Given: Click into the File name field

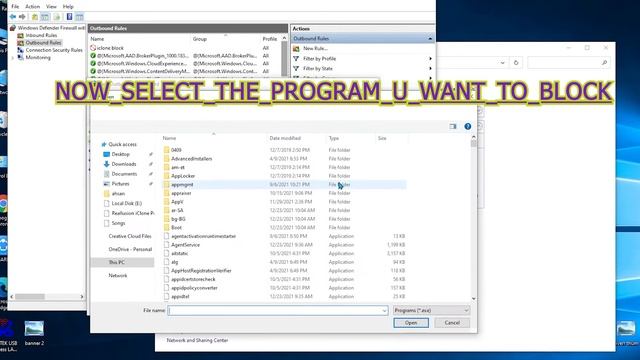Looking at the screenshot, I should tap(278, 311).
